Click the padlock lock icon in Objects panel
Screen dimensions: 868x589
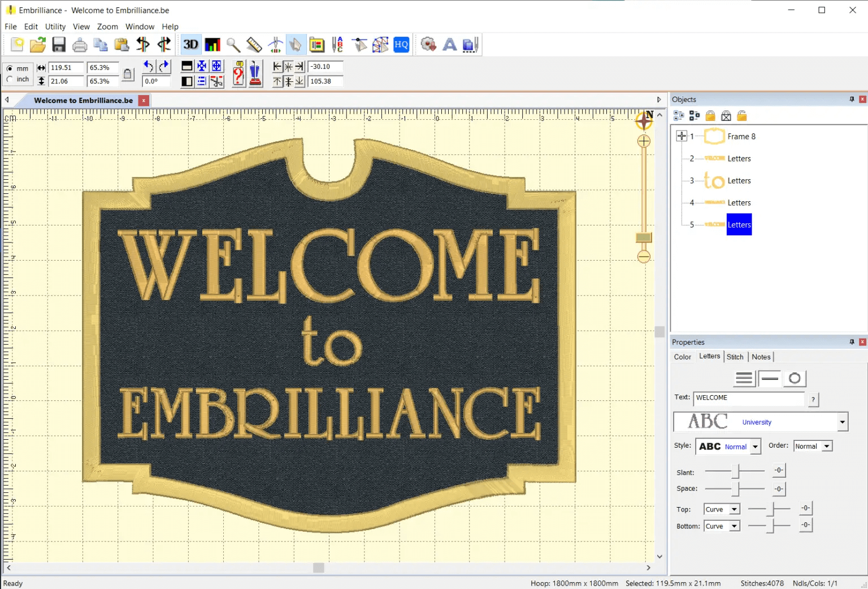pyautogui.click(x=710, y=115)
